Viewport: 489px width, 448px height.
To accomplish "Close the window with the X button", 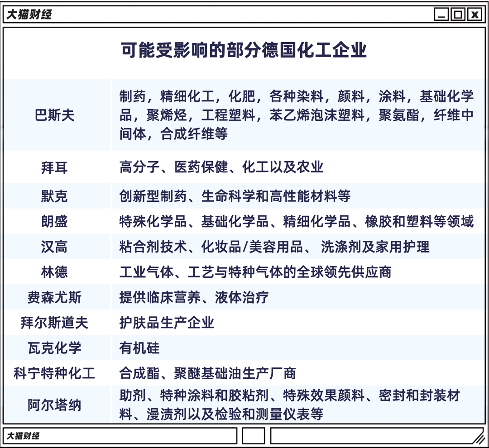I will tap(475, 14).
